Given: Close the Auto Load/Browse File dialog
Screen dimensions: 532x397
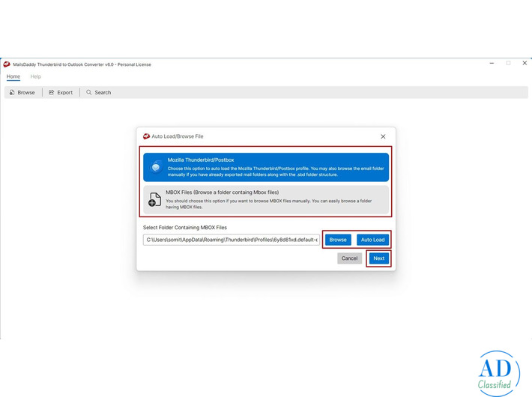Looking at the screenshot, I should pyautogui.click(x=383, y=136).
